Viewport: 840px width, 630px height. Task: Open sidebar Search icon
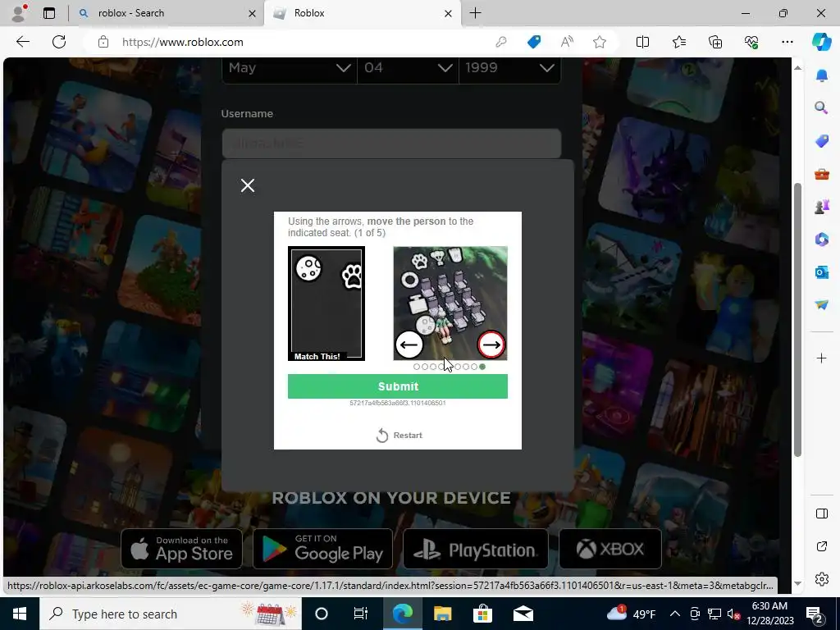coord(821,108)
